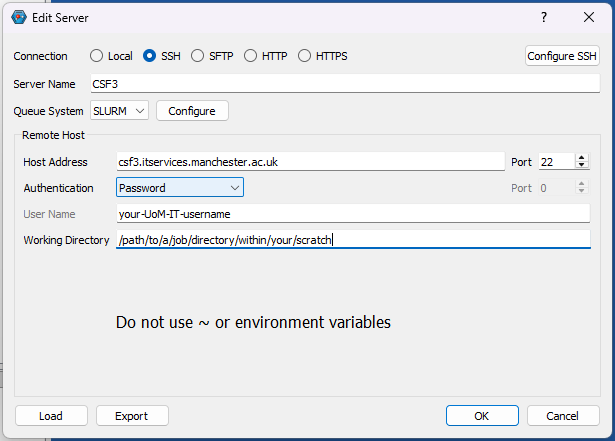This screenshot has width=615, height=441.
Task: Close the Edit Server dialog
Action: (589, 17)
